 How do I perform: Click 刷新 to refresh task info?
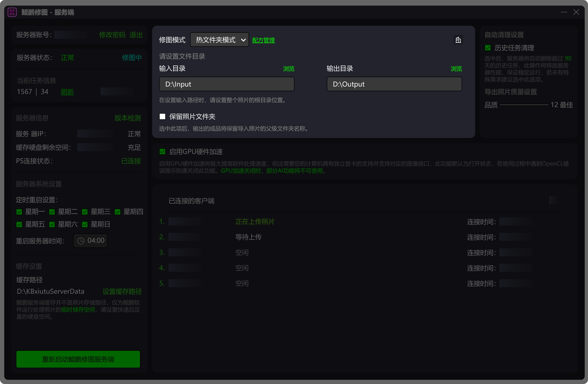(x=67, y=92)
